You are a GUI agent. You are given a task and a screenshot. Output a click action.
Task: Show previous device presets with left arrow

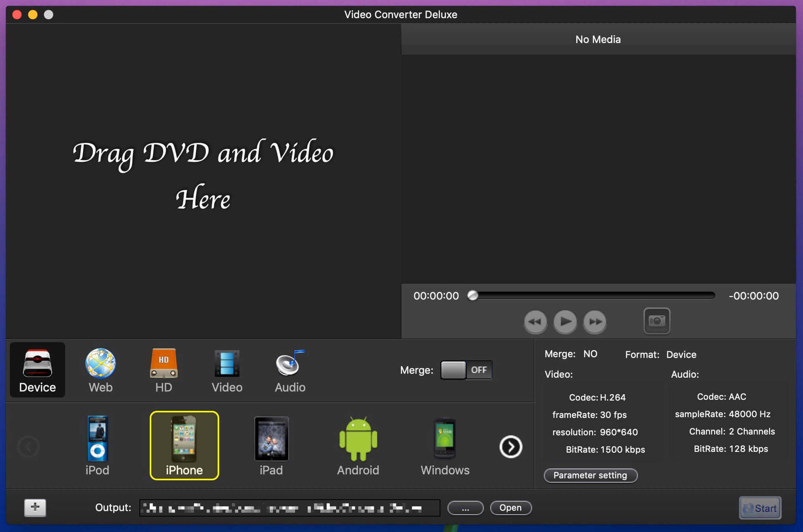28,447
